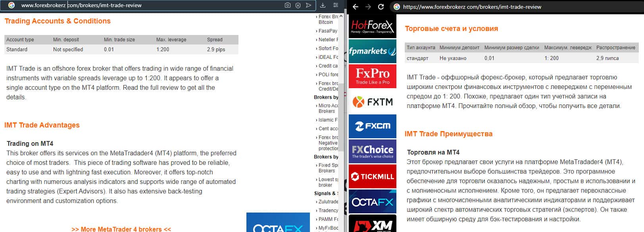Click the 2,9 пипса table cell
Screen dimensions: 644x232
pos(607,58)
